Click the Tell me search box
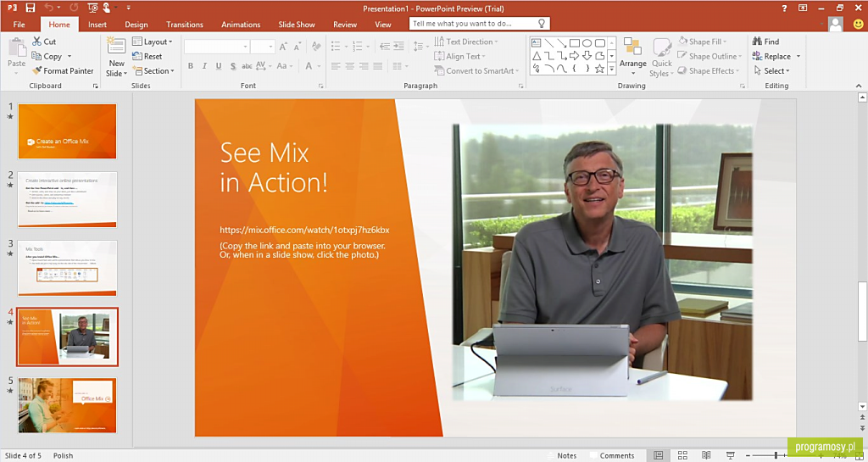868x462 pixels. (480, 23)
